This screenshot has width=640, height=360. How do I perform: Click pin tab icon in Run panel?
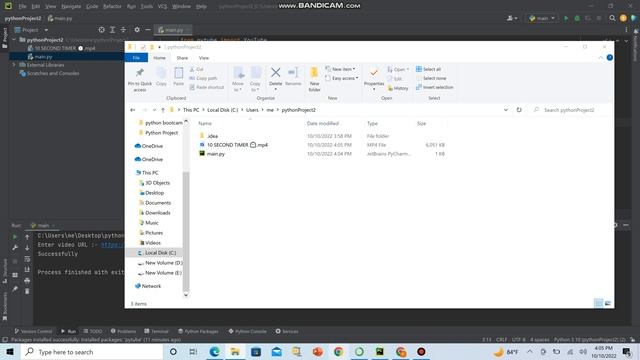tap(15, 289)
